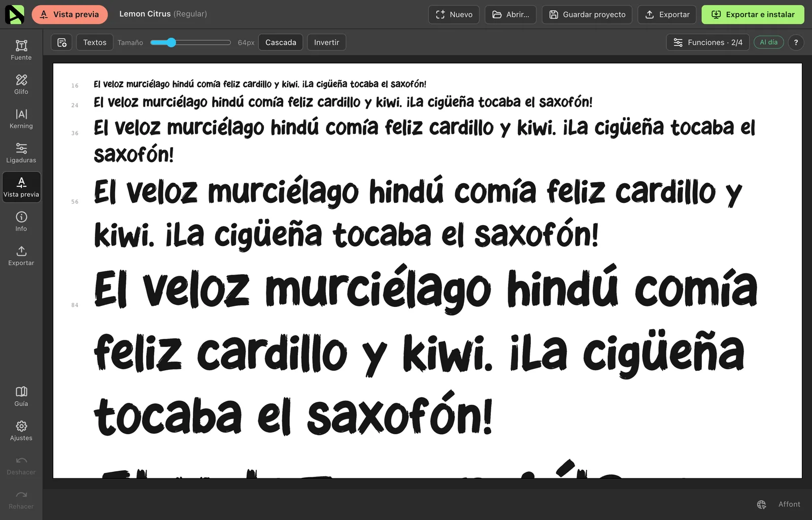Click the Tamaño size slider
Image resolution: width=812 pixels, height=520 pixels.
pos(191,43)
